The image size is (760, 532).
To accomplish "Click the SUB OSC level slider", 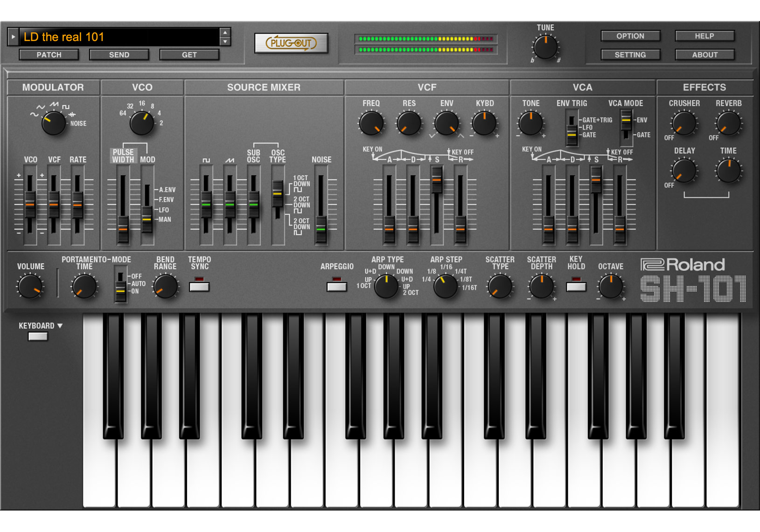I will [253, 205].
